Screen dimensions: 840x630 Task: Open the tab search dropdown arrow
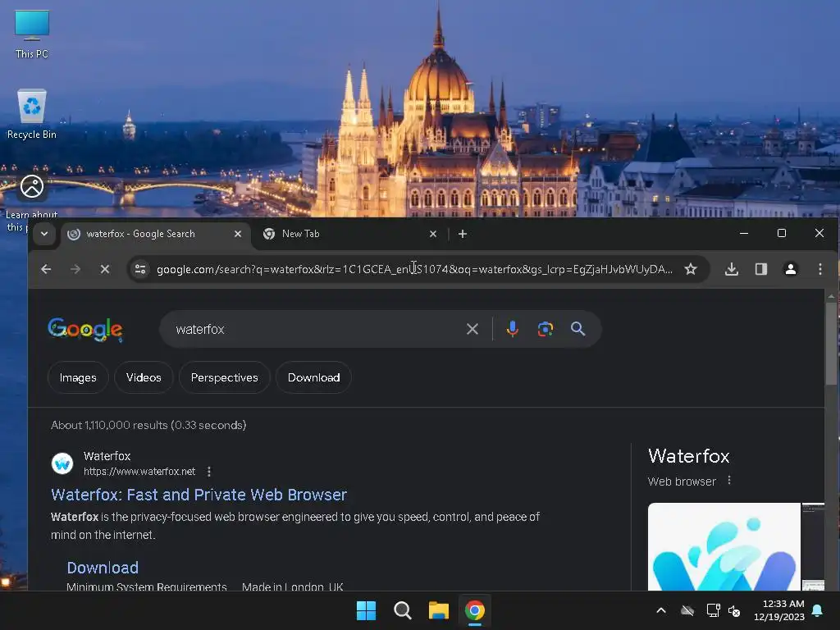pos(44,234)
